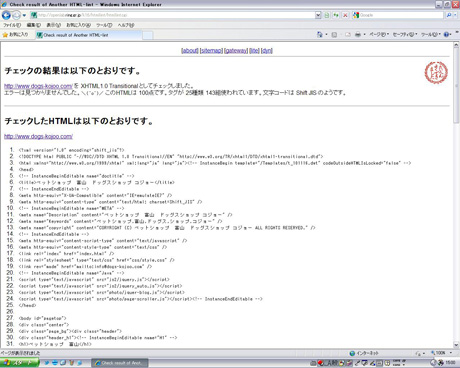Click source line 27 body id pagetop
460x368 pixels.
point(43,318)
